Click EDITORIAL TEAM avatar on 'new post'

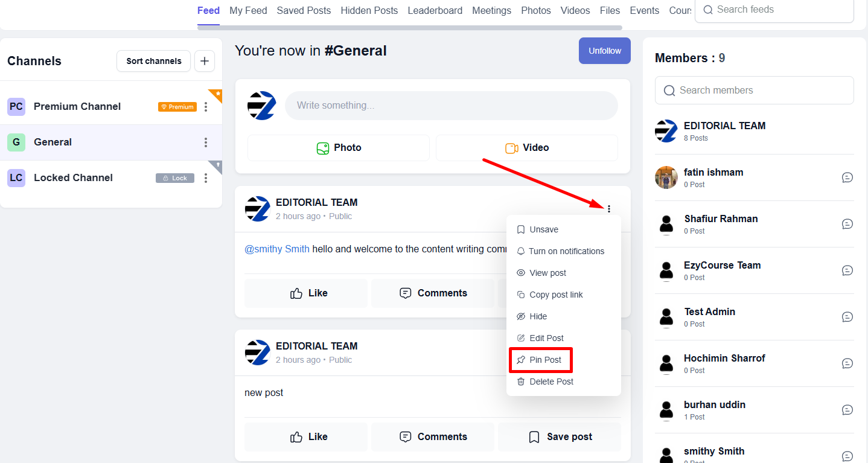click(257, 353)
